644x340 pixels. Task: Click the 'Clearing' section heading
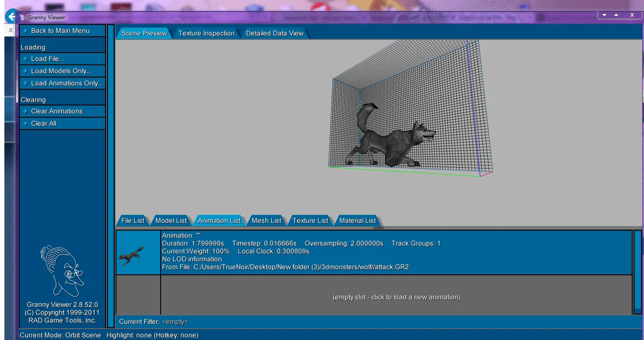click(33, 100)
